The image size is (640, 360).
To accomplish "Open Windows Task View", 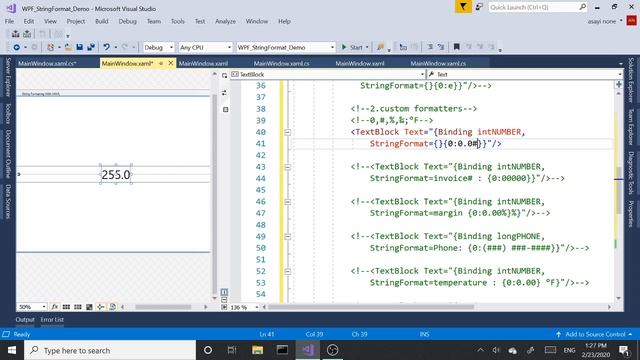I will [x=232, y=350].
